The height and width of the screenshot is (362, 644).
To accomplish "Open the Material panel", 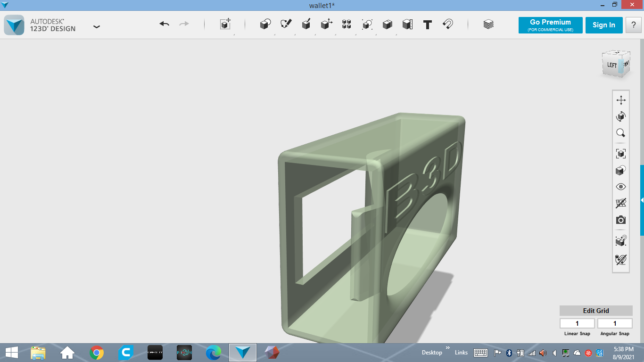I will point(488,25).
